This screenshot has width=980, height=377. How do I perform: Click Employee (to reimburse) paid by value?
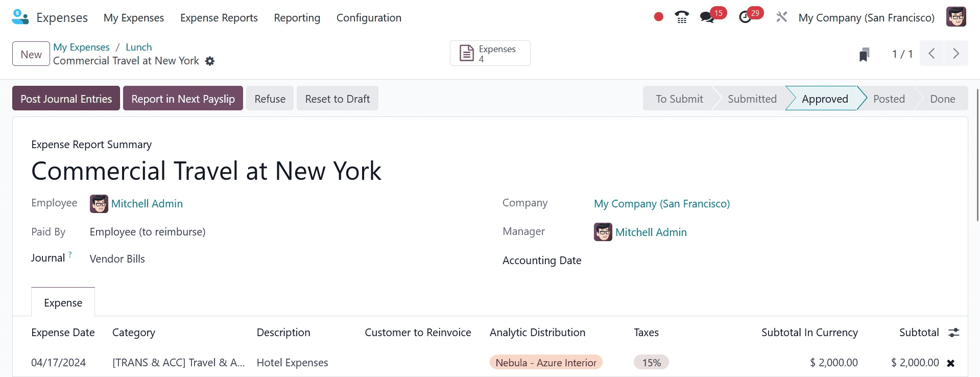(148, 232)
